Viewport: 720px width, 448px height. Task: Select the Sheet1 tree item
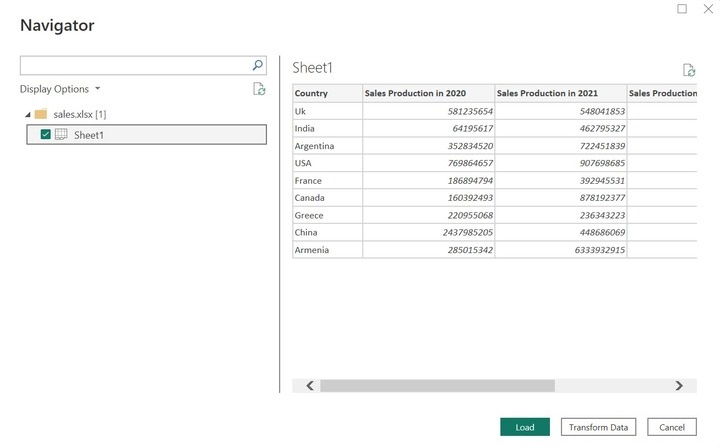[x=146, y=134]
